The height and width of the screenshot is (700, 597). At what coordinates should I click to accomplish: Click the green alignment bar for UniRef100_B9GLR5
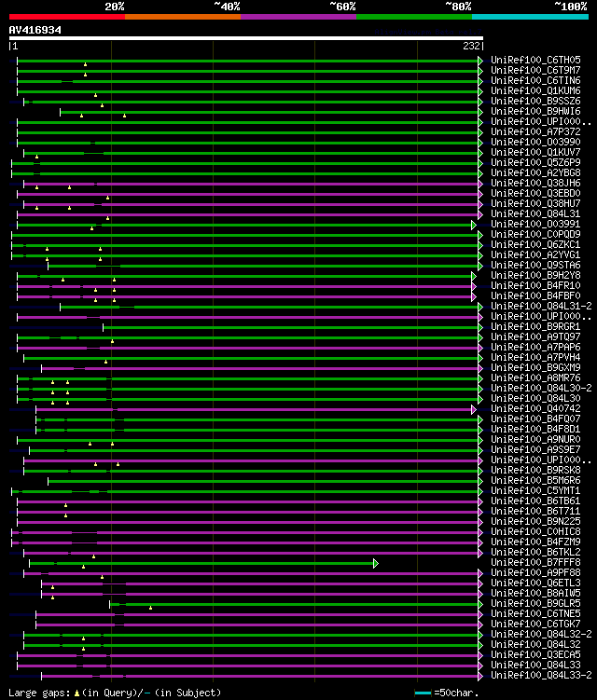pos(294,605)
